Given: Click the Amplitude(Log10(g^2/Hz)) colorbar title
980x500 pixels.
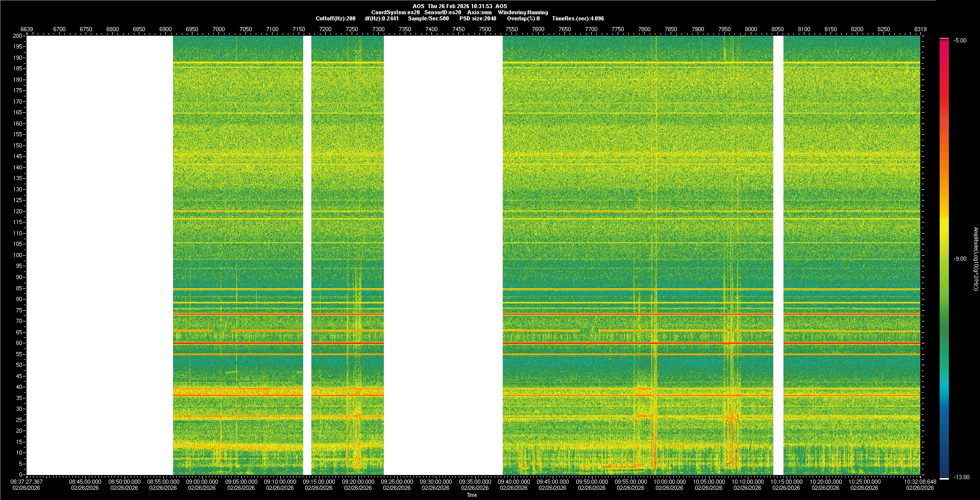Looking at the screenshot, I should coord(975,259).
